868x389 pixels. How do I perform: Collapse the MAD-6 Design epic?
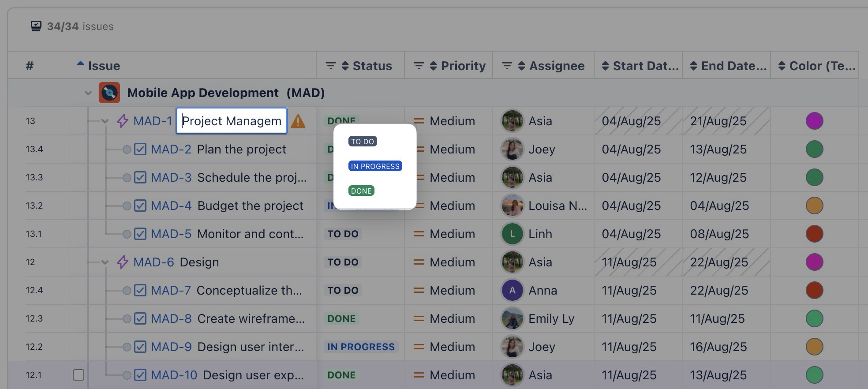pyautogui.click(x=105, y=262)
